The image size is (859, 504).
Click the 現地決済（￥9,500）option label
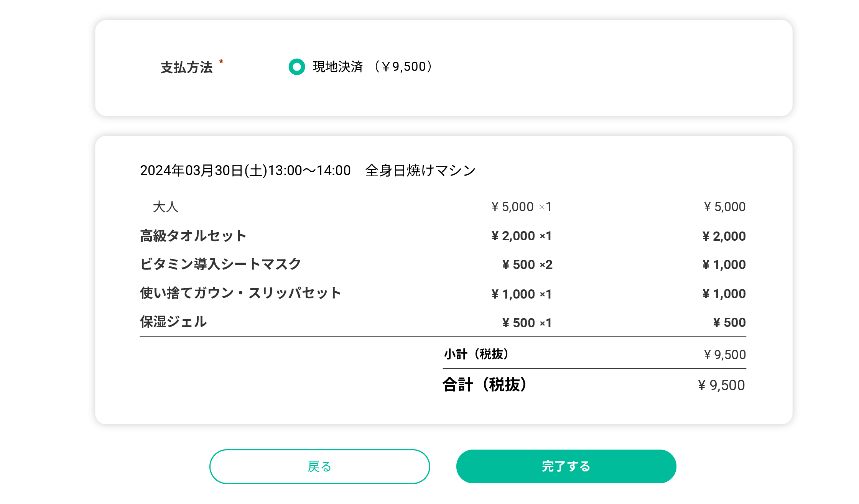[373, 67]
